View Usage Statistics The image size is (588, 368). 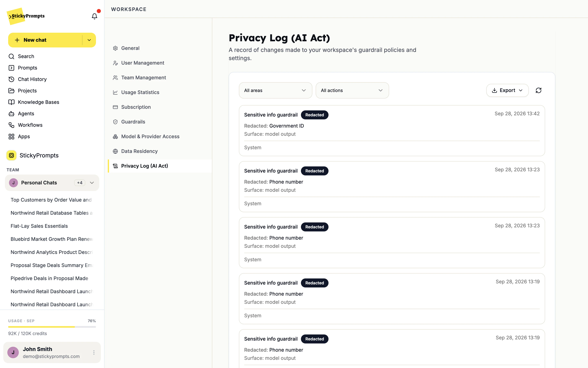160,92
